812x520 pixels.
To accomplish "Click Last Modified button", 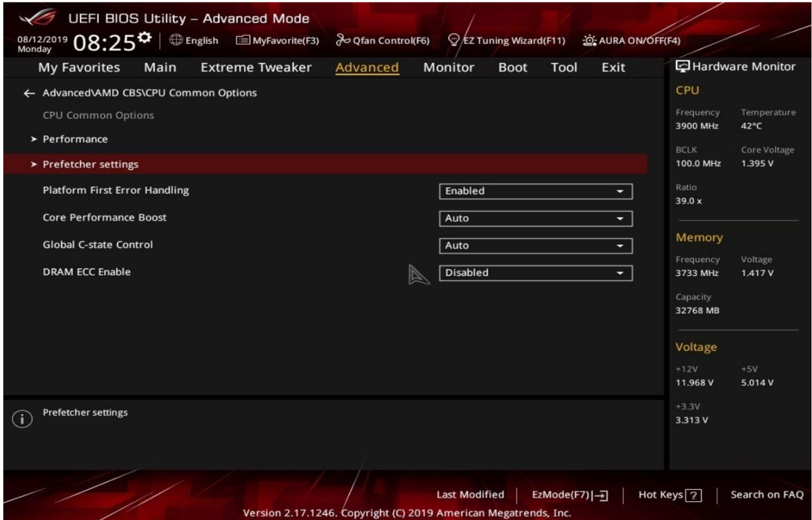I will [470, 495].
